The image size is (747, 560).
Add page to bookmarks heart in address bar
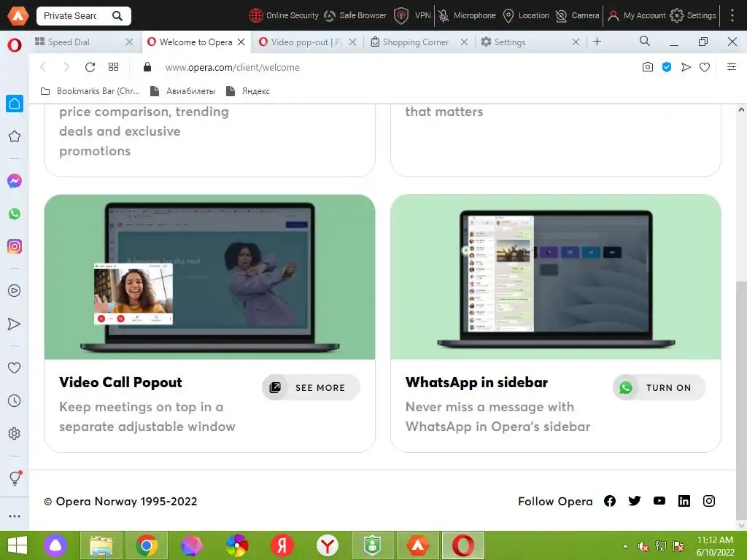pyautogui.click(x=705, y=67)
